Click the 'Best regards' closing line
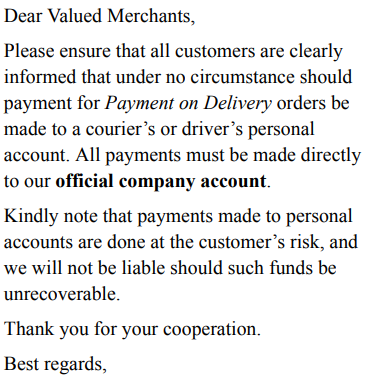The height and width of the screenshot is (377, 366). pos(55,364)
